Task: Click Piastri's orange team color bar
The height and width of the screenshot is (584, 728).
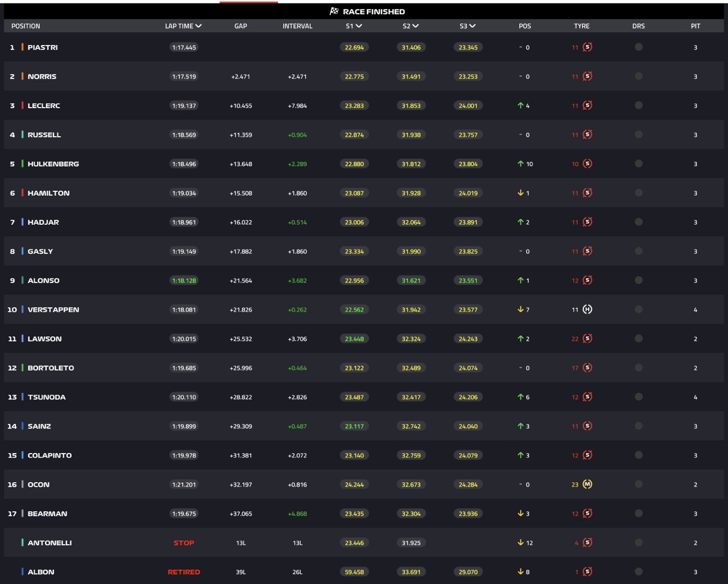Action: [23, 47]
